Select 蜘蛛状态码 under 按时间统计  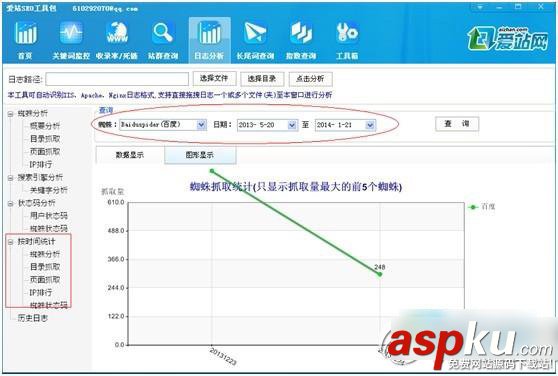(x=48, y=305)
